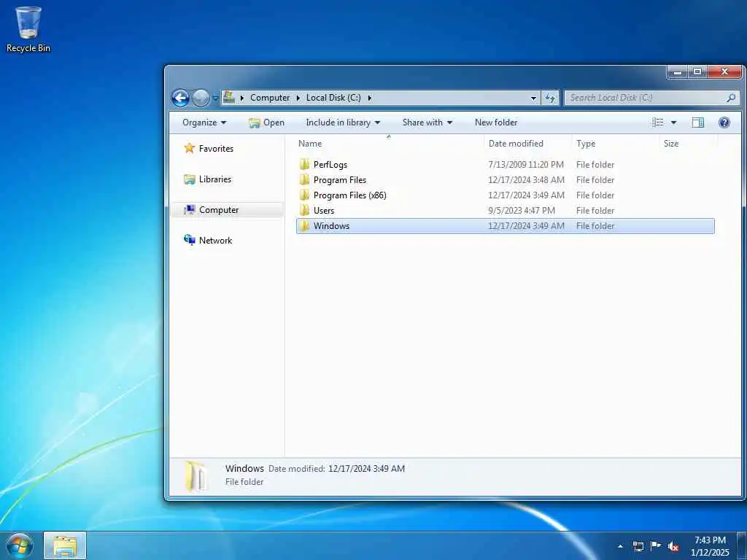Click the Refresh button

[x=550, y=98]
